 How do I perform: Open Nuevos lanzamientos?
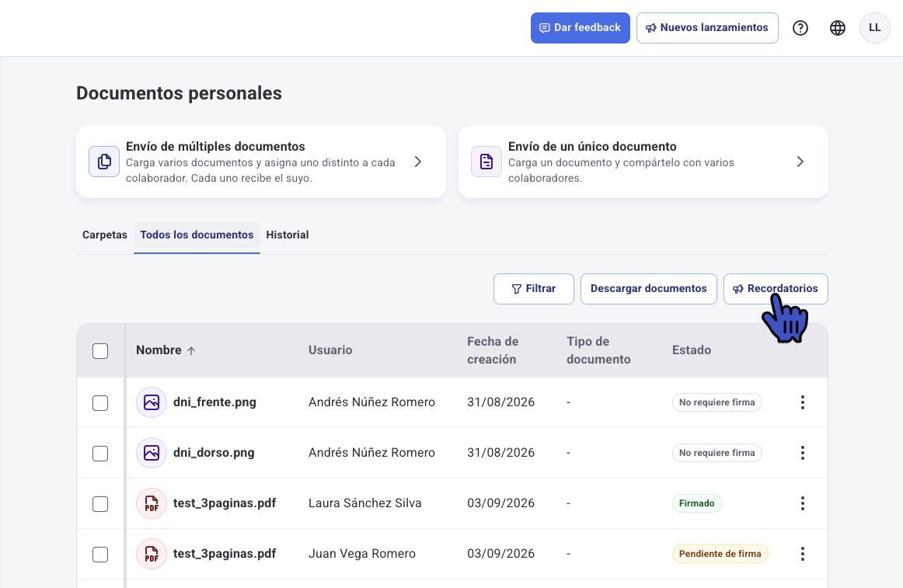[x=707, y=28]
